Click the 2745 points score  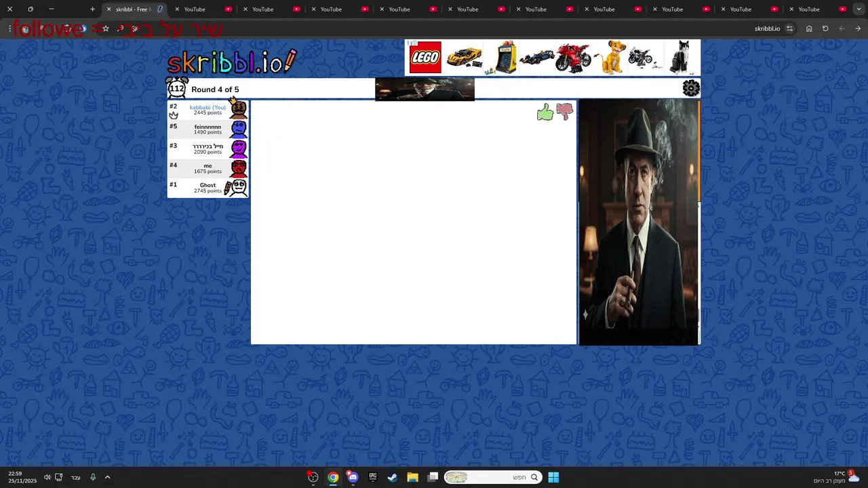208,191
